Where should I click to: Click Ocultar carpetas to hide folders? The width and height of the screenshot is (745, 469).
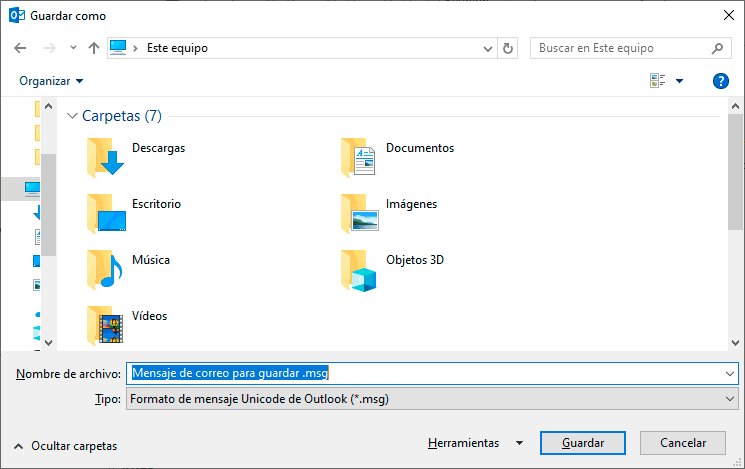pyautogui.click(x=65, y=446)
